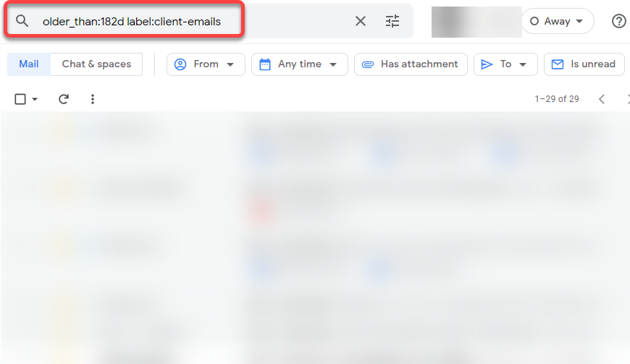Toggle the Is unread filter chip
The height and width of the screenshot is (364, 630).
coord(584,64)
